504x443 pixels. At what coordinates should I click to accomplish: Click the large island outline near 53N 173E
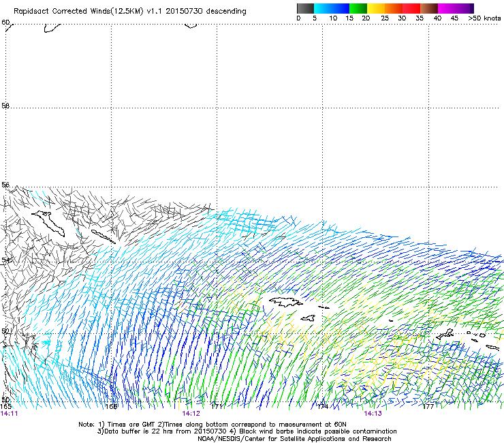click(286, 302)
